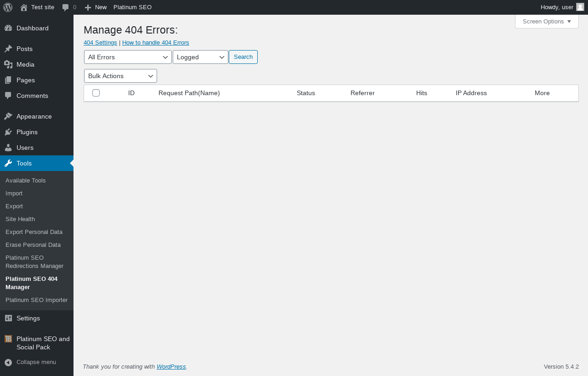Click the Tools wrench icon
588x376 pixels.
click(x=8, y=163)
